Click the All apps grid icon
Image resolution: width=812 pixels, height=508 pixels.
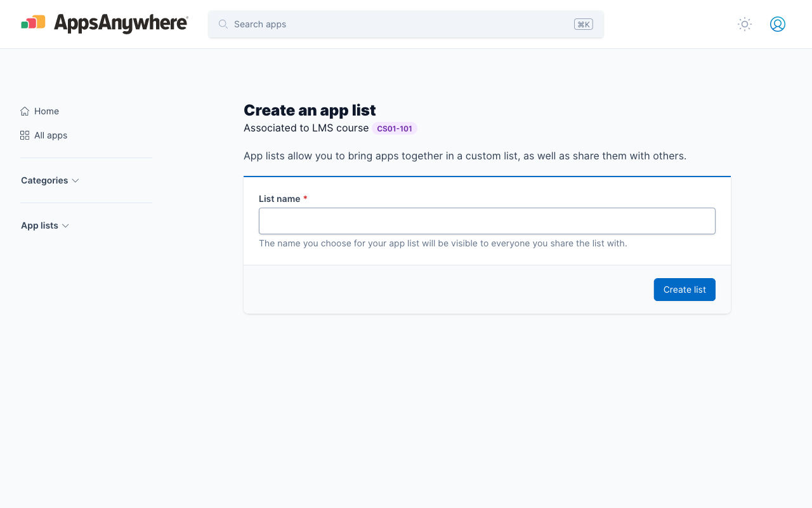pyautogui.click(x=25, y=135)
